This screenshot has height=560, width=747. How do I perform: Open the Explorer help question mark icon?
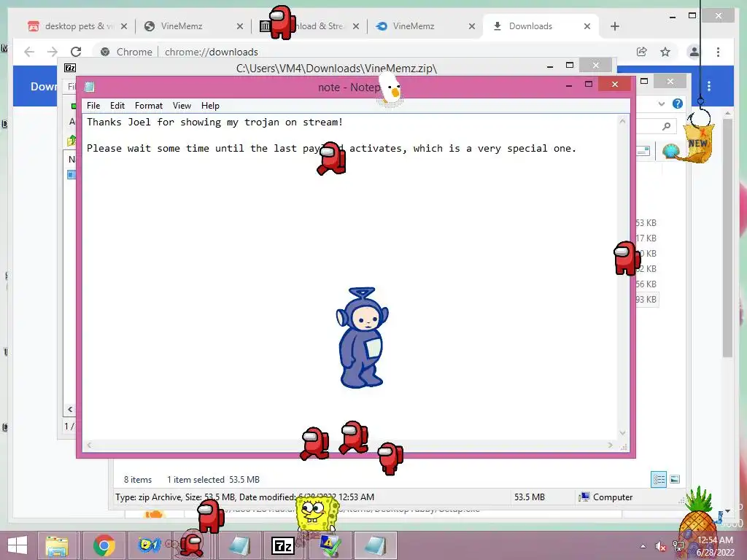(x=678, y=104)
